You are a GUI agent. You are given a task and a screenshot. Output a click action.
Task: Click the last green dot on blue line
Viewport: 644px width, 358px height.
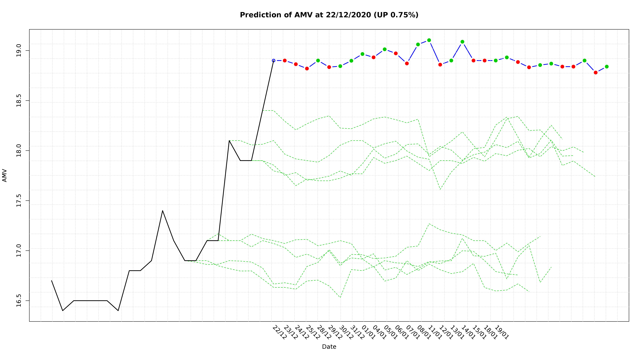607,67
